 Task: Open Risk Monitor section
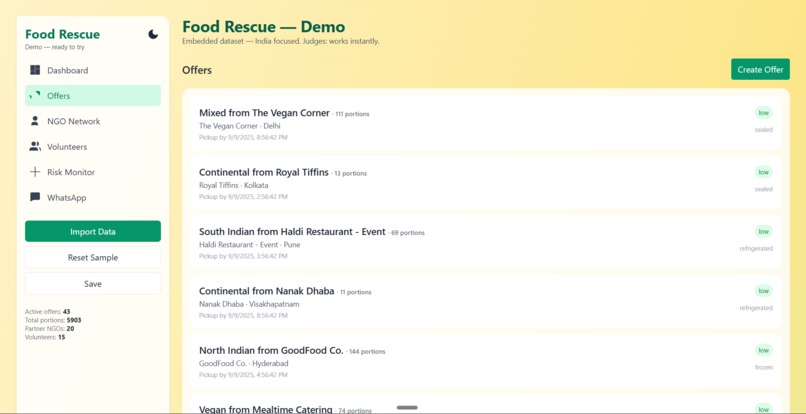coord(93,172)
